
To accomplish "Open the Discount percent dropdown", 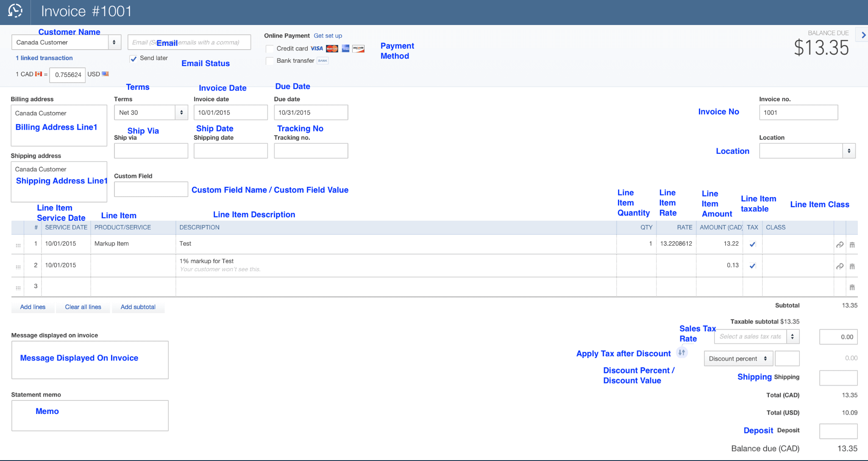I will pos(738,358).
